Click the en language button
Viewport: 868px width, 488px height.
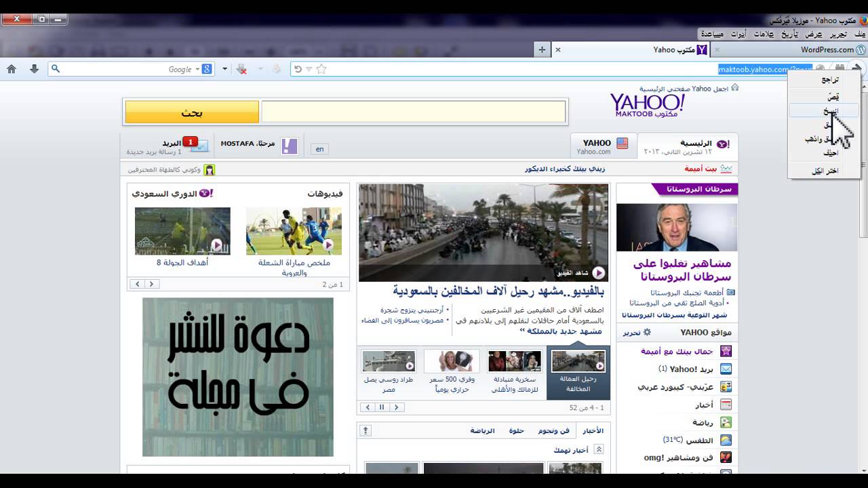coord(319,148)
